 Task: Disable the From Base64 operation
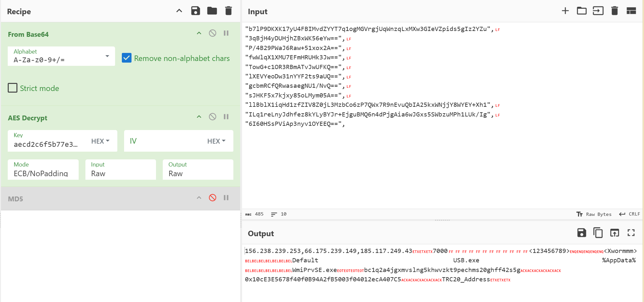[212, 33]
